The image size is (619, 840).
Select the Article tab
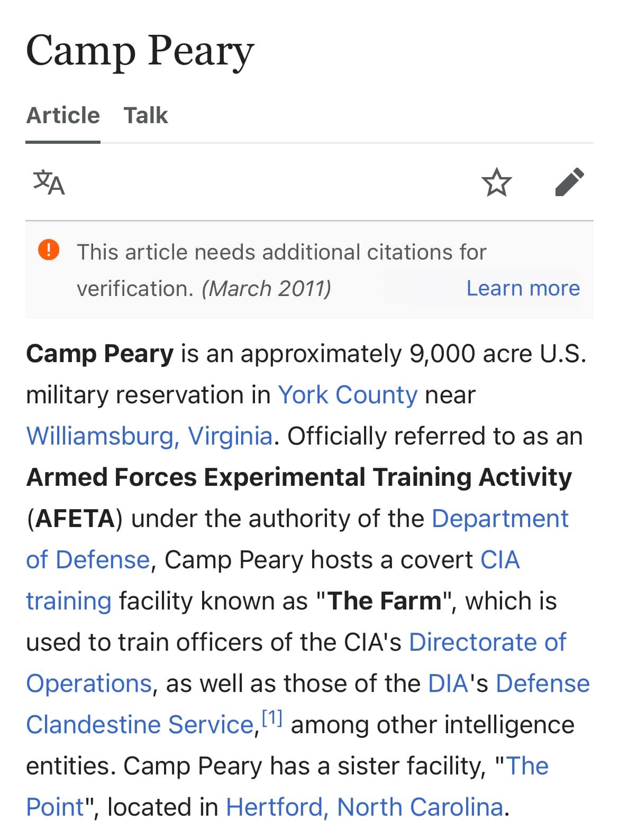click(63, 115)
